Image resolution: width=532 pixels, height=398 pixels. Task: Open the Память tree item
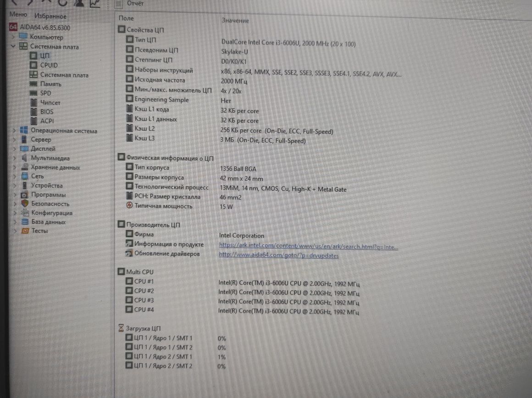coord(50,84)
